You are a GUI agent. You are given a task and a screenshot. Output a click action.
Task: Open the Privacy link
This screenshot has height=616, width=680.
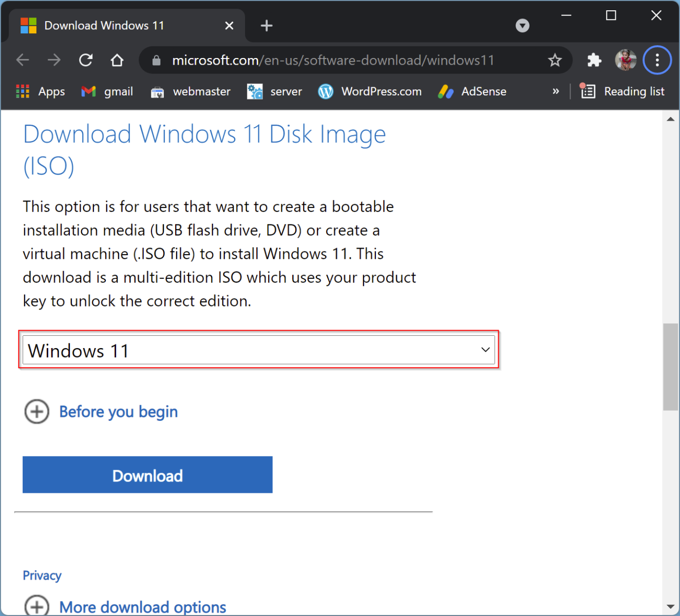42,575
